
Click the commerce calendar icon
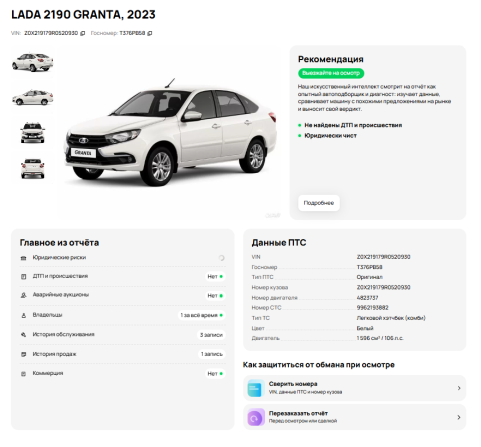pyautogui.click(x=23, y=374)
